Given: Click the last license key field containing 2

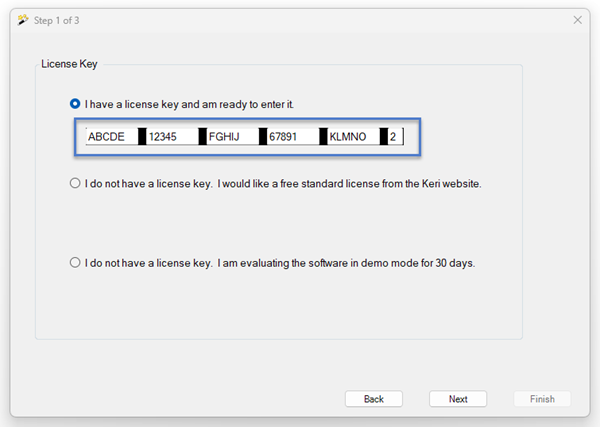Looking at the screenshot, I should click(395, 137).
